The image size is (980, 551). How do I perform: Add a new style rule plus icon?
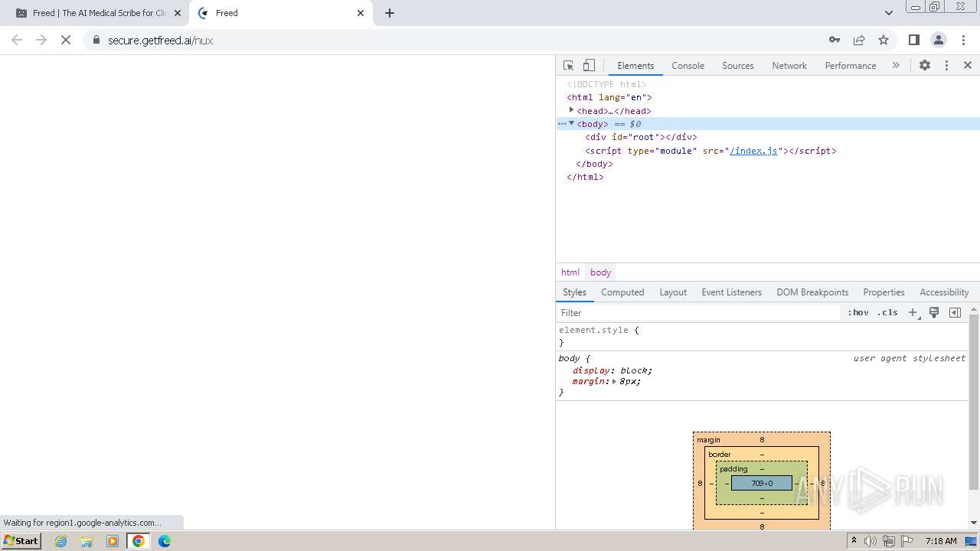pos(913,313)
